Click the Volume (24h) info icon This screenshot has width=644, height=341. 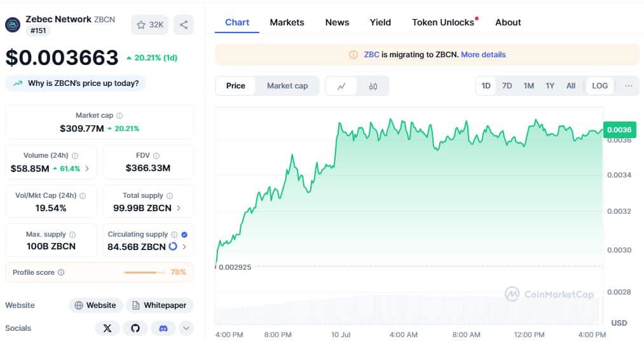pos(75,156)
